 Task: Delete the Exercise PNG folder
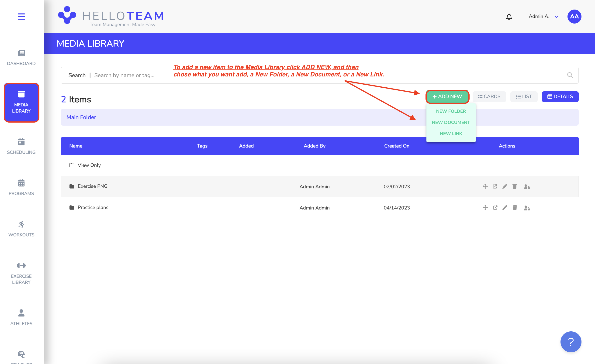coord(515,186)
